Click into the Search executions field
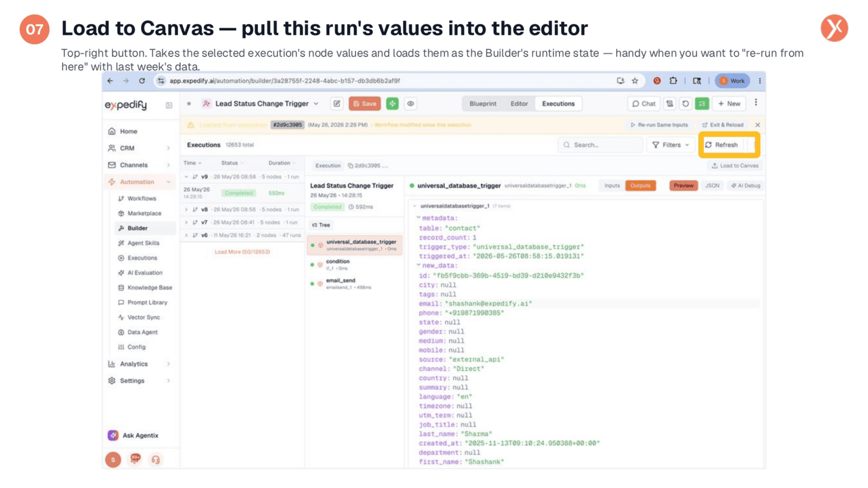Viewport: 868px width, 488px height. 601,145
